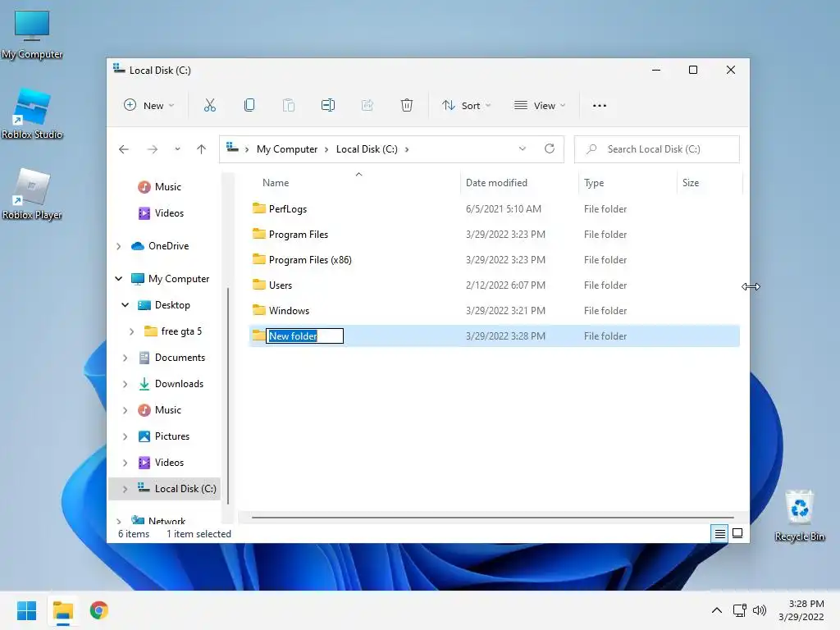This screenshot has width=840, height=630.
Task: Select OneDrive in the navigation pane
Action: point(168,246)
